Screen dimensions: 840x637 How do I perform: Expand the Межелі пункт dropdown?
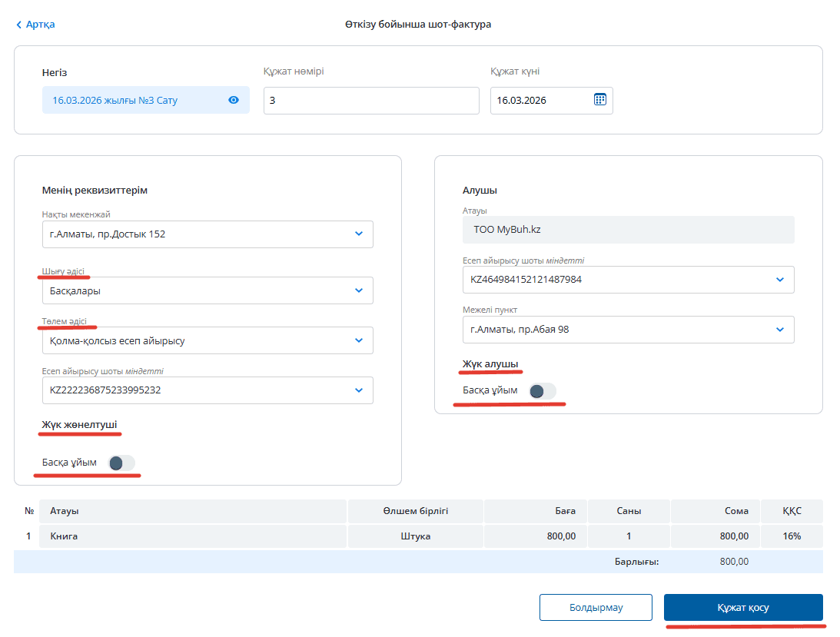pos(779,330)
